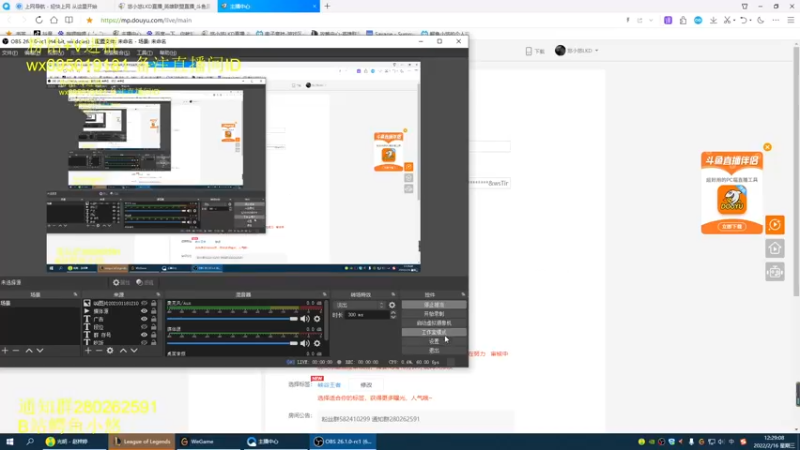Viewport: 800px width, 450px height.
Task: Bookmark this page with the star icon
Action: (x=89, y=20)
